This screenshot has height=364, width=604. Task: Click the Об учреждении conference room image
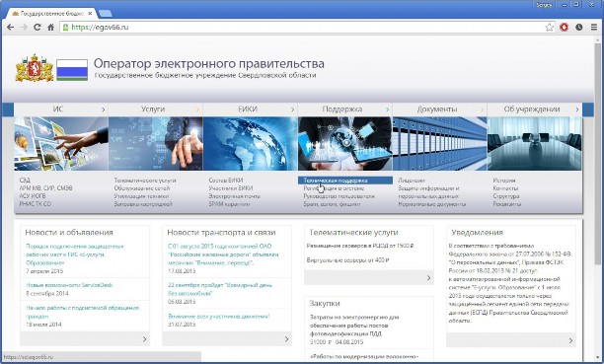click(x=535, y=144)
